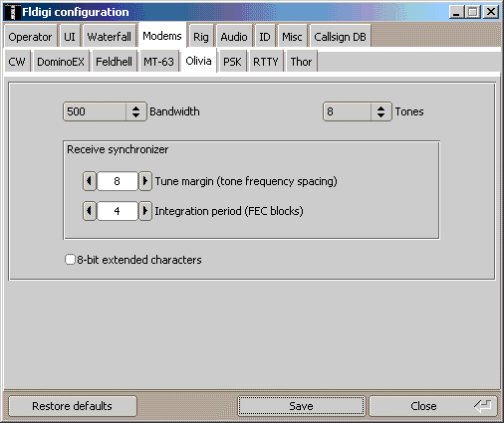
Task: Click the Save button
Action: coord(301,406)
